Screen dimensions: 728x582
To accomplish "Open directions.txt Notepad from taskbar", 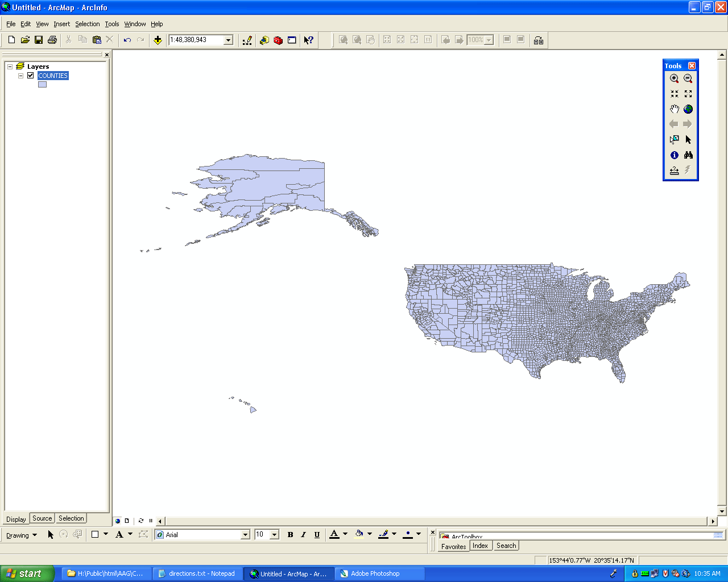I will tap(197, 573).
